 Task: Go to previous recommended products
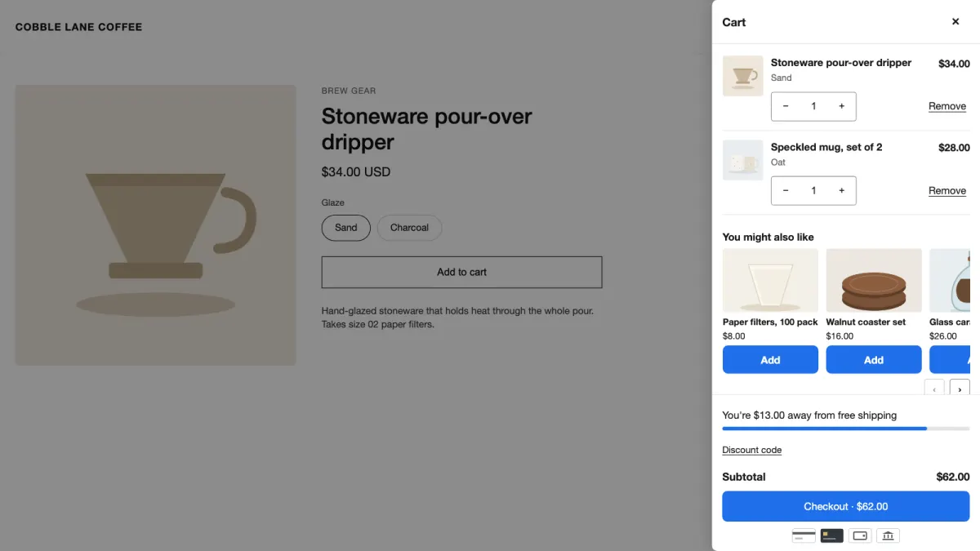pyautogui.click(x=934, y=389)
